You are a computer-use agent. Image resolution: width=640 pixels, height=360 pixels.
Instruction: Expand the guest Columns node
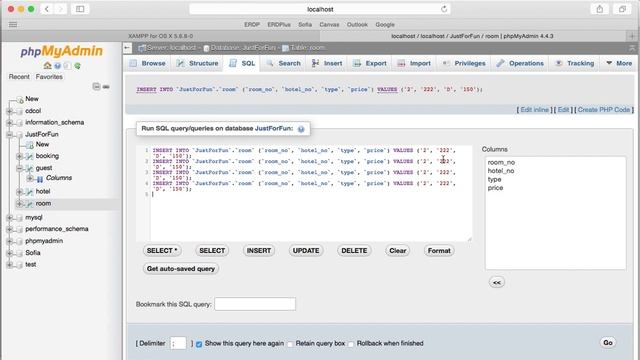(30, 178)
